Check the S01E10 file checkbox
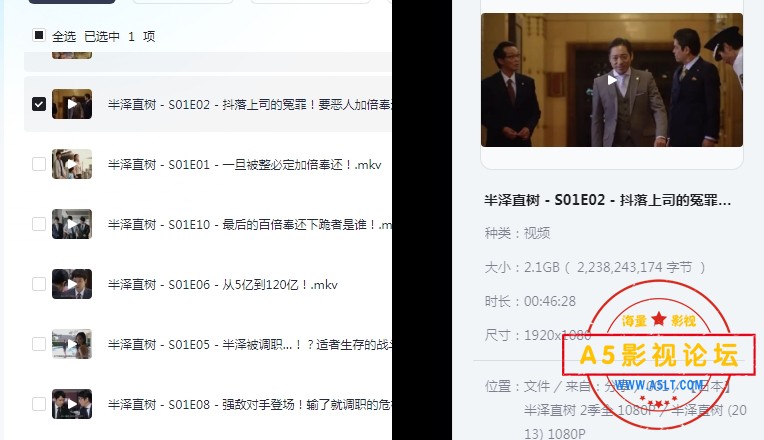The image size is (764, 440). pos(39,224)
